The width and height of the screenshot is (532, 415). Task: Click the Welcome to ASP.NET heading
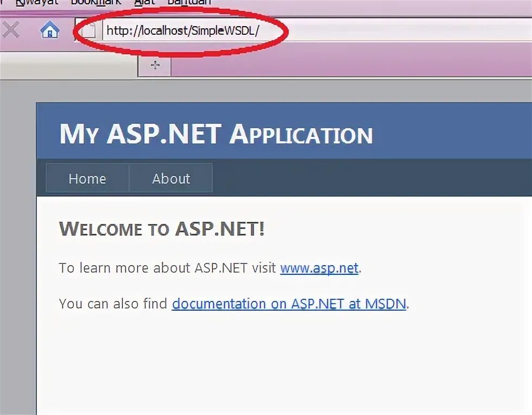click(161, 229)
